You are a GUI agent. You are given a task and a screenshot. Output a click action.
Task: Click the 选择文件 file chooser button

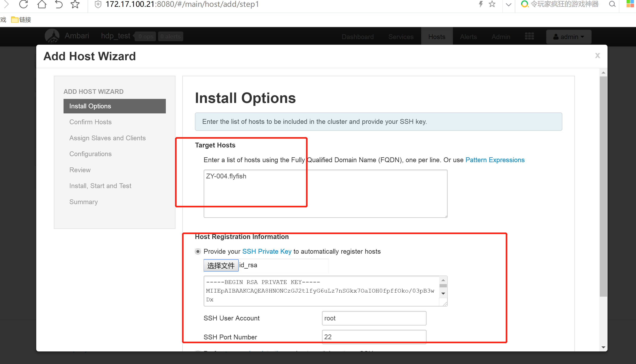(221, 265)
